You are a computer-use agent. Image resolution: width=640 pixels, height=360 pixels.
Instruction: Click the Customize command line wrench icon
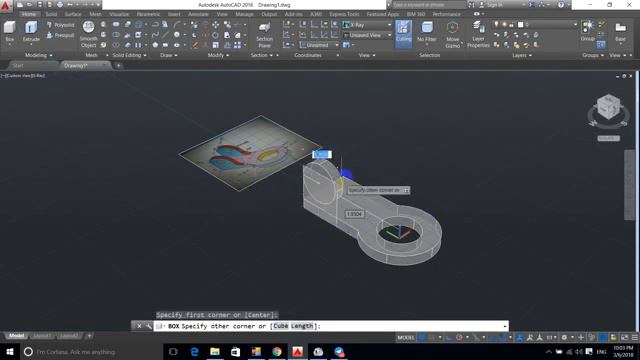148,326
